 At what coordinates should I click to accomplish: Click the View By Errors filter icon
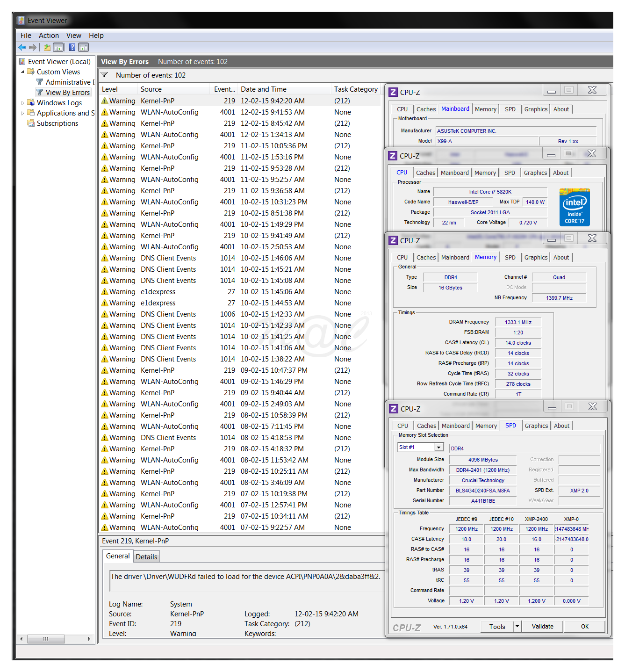[x=40, y=93]
